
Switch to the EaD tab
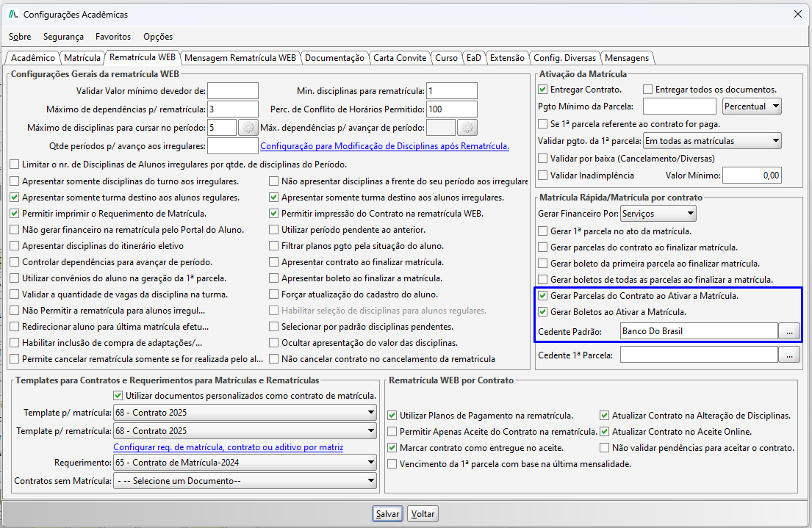(x=474, y=58)
